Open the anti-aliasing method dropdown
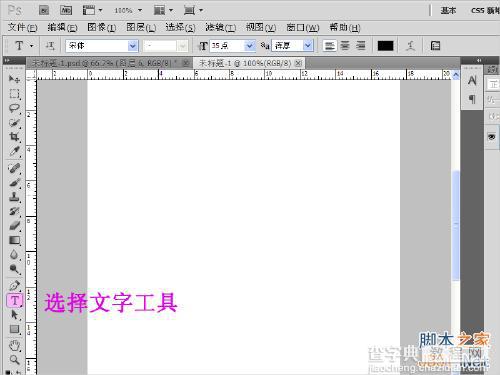500x375 pixels. pos(308,46)
